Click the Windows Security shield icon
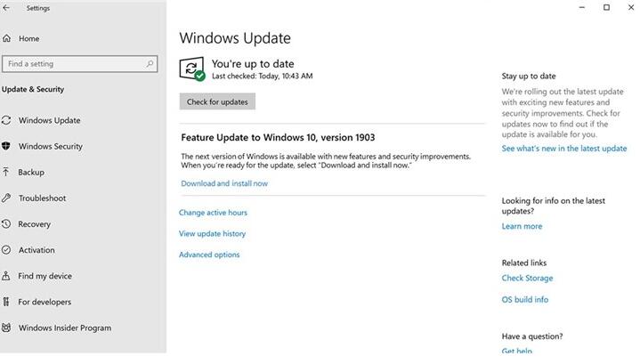This screenshot has height=364, width=640. coord(6,146)
